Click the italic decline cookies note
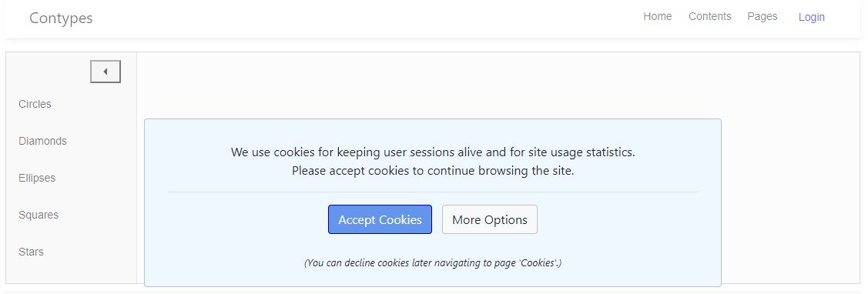This screenshot has width=868, height=294. coord(433,263)
